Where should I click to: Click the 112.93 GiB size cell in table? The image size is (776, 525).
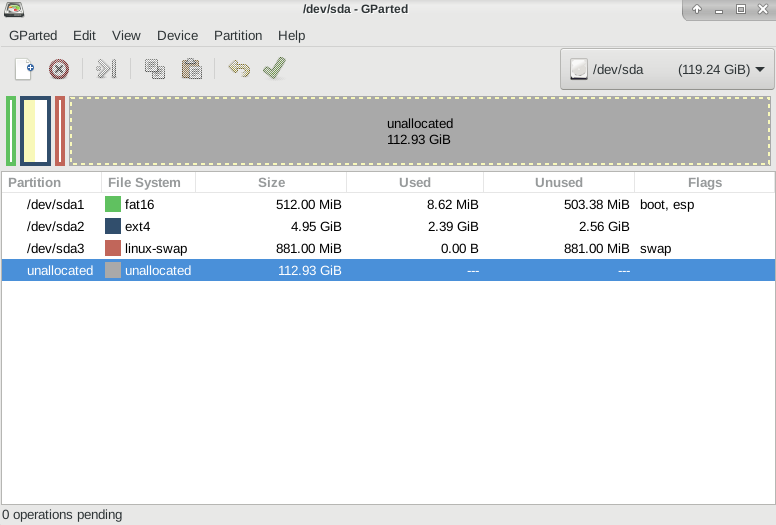[x=310, y=270]
